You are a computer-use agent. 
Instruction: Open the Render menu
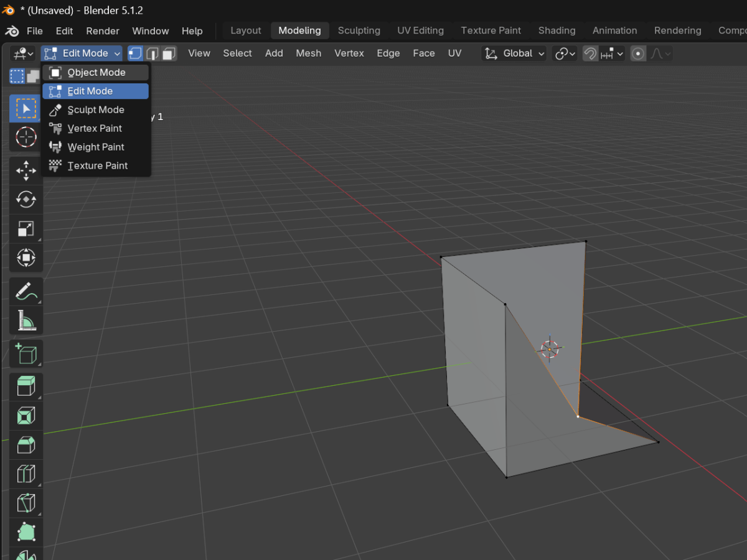[103, 30]
